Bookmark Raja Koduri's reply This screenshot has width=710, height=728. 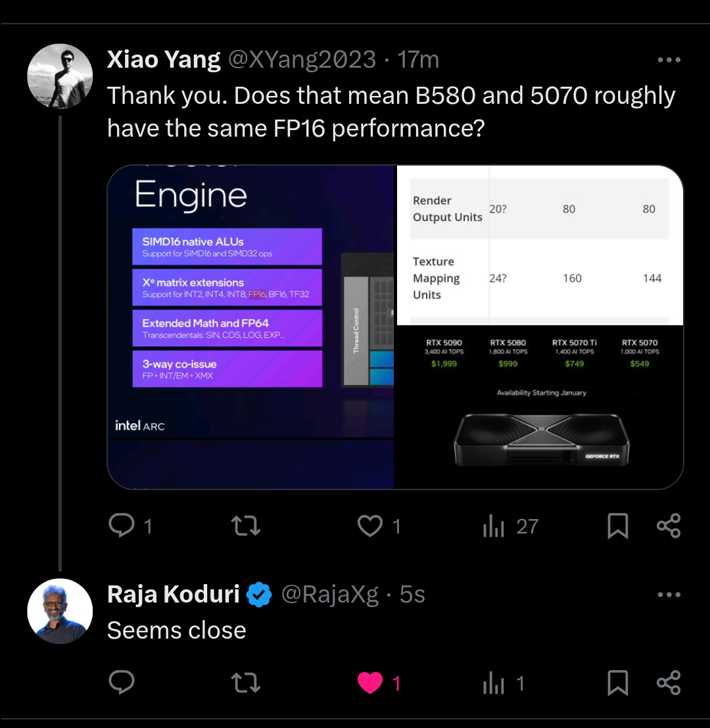pyautogui.click(x=617, y=683)
